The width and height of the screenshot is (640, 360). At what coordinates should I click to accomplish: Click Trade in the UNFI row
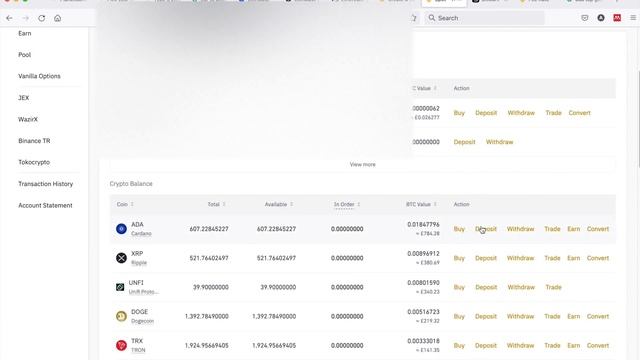pyautogui.click(x=553, y=287)
